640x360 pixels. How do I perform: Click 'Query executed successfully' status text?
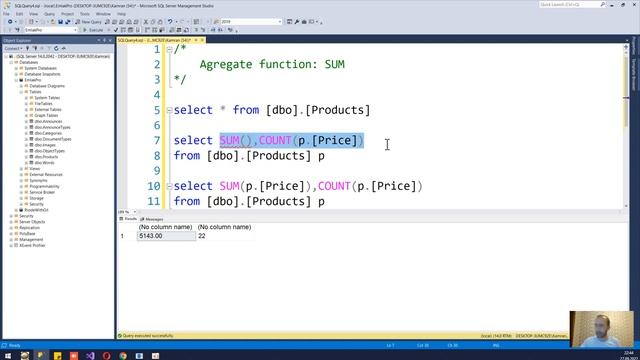[x=148, y=336]
